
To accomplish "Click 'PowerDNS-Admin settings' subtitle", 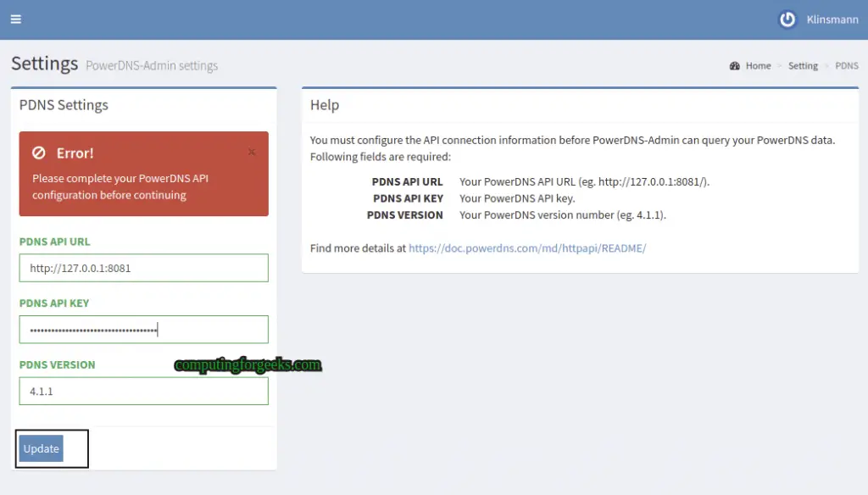I will (x=152, y=65).
